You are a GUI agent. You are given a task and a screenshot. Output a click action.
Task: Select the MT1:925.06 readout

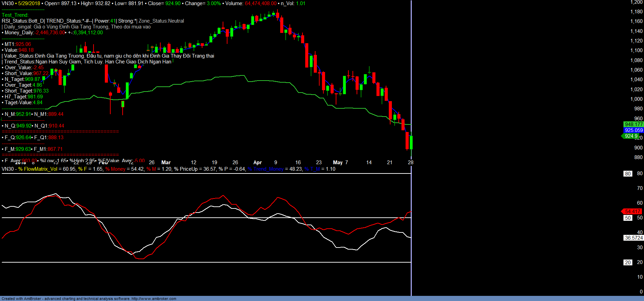(x=18, y=44)
